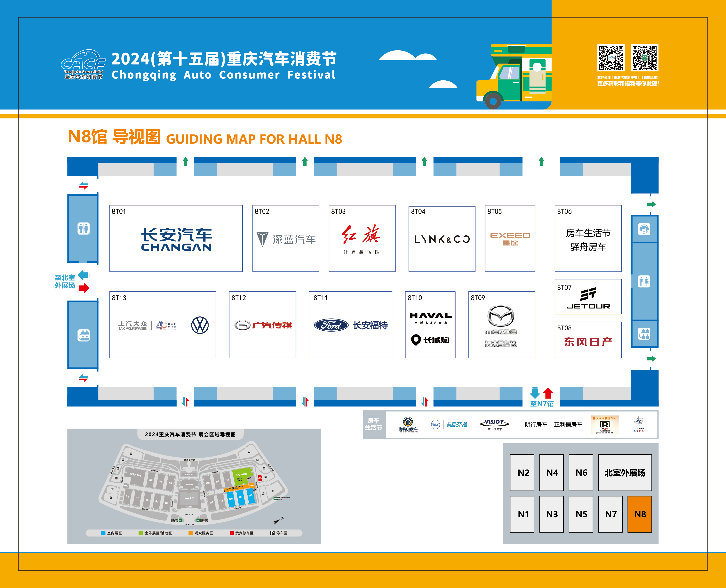Click the CACF festival logo
Image resolution: width=726 pixels, height=588 pixels.
coord(83,64)
